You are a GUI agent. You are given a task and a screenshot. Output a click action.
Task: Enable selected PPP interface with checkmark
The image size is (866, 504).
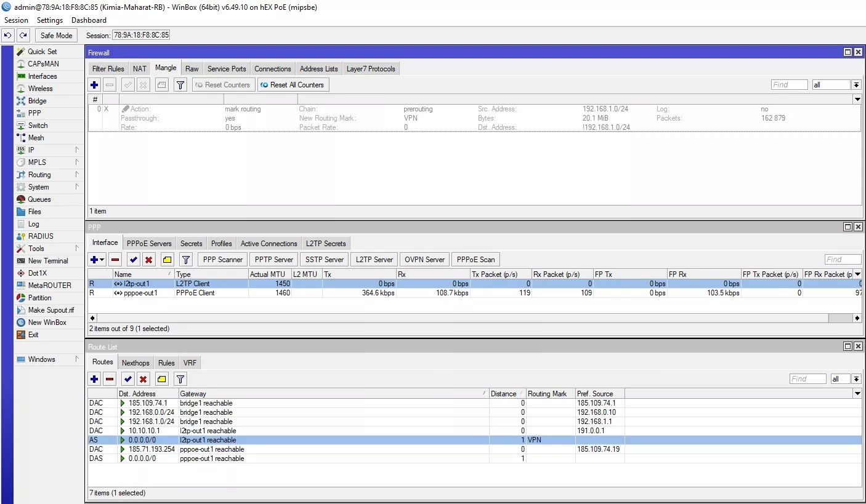134,260
